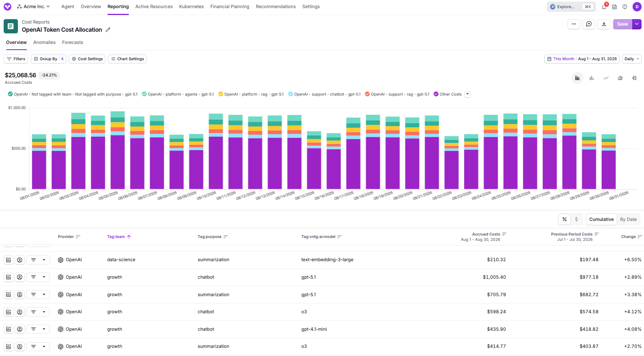Image resolution: width=644 pixels, height=356 pixels.
Task: Go to Agent in top nav
Action: (x=68, y=7)
